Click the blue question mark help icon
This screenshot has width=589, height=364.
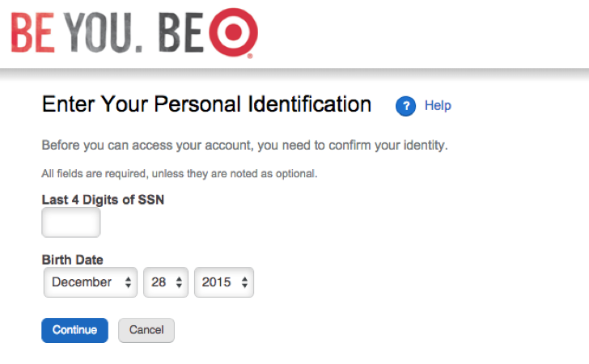pos(405,106)
